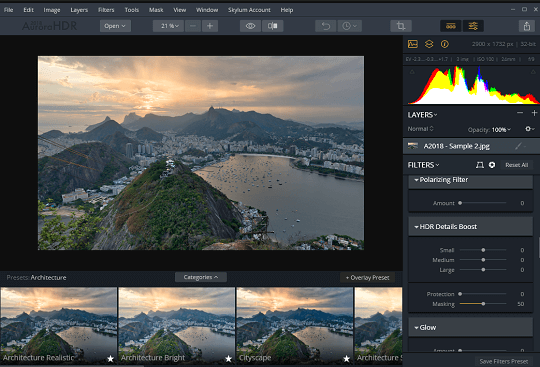540x367 pixels.
Task: Toggle the filters side panel button
Action: 473,26
